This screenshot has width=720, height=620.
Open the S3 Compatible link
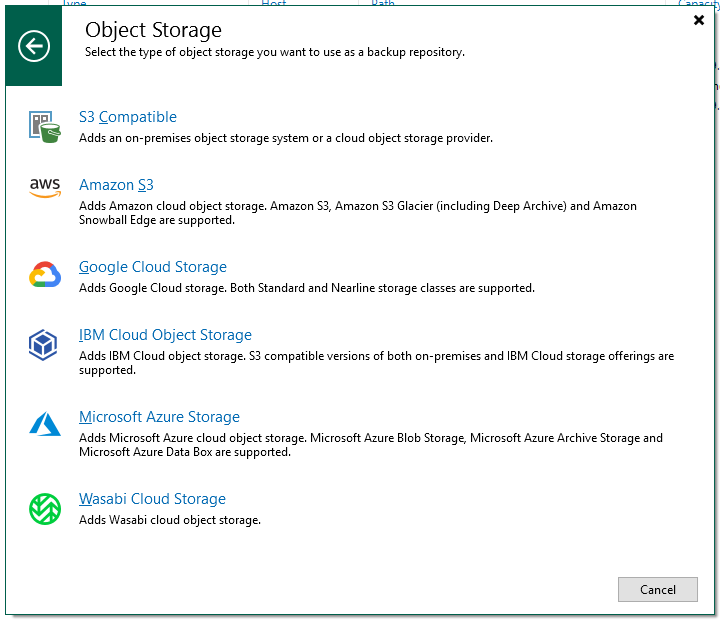128,117
